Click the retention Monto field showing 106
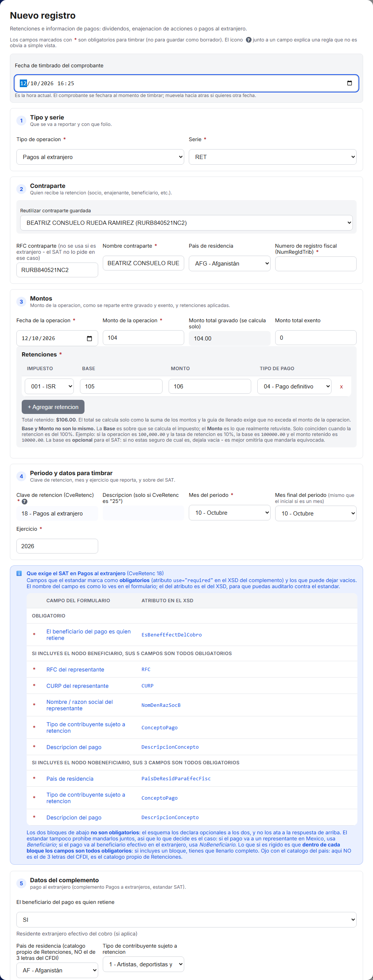 [210, 386]
